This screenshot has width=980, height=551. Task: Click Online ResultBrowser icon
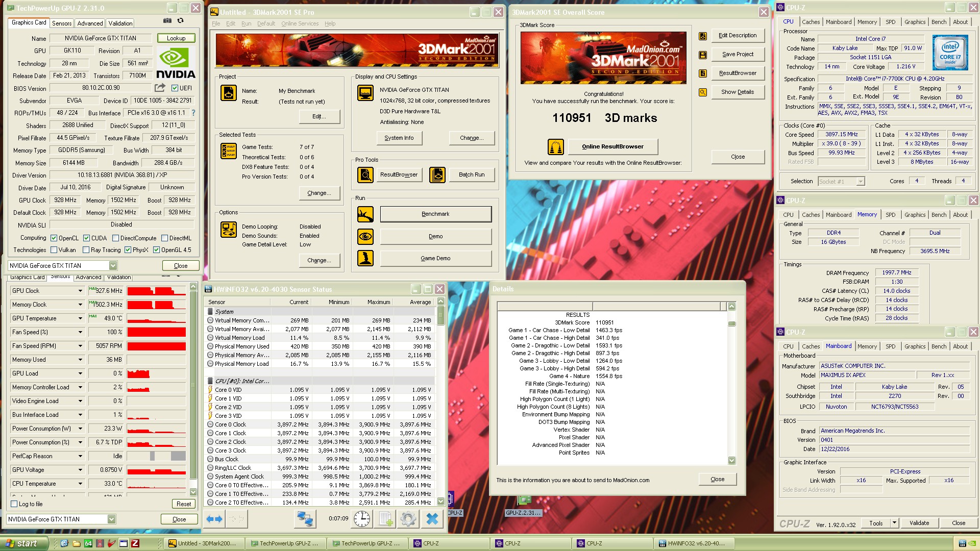[x=556, y=147]
